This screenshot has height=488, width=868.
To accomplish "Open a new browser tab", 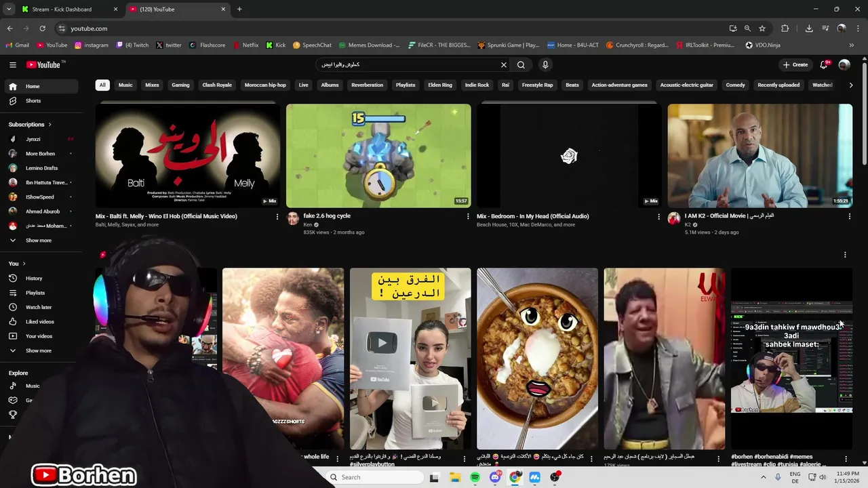I will [239, 9].
